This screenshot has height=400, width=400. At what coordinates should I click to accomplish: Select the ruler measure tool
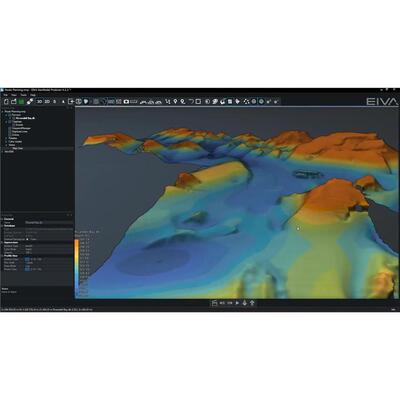coord(133,101)
